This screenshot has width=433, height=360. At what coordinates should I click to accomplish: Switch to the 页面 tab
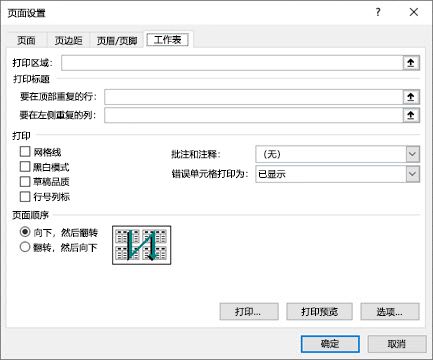[26, 40]
